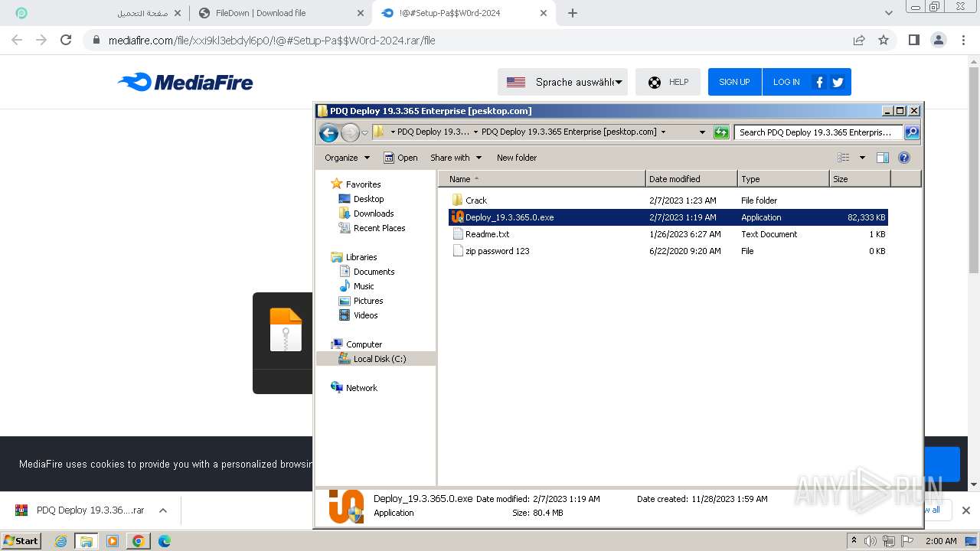This screenshot has height=551, width=980.
Task: Click MediaFire SIGN UP button
Action: [x=734, y=82]
